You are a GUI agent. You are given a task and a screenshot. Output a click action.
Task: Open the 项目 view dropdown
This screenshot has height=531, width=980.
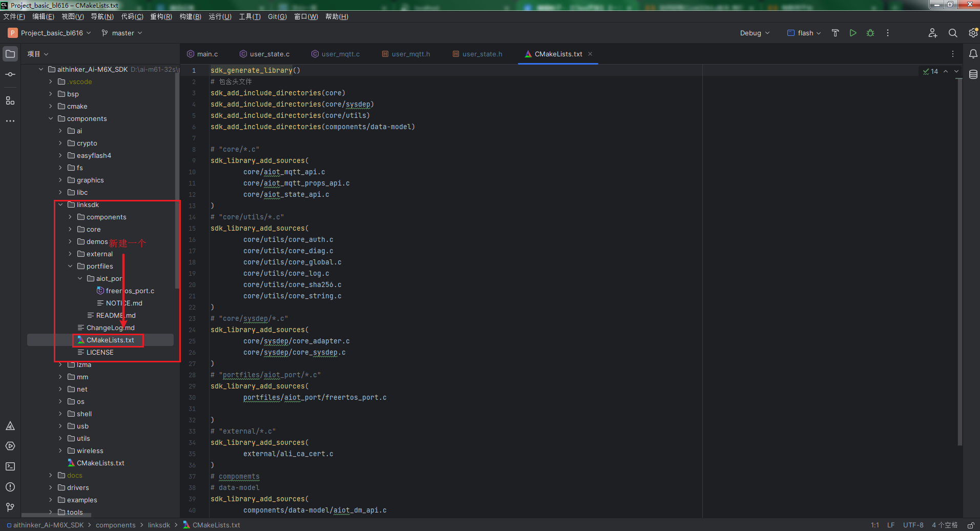38,54
